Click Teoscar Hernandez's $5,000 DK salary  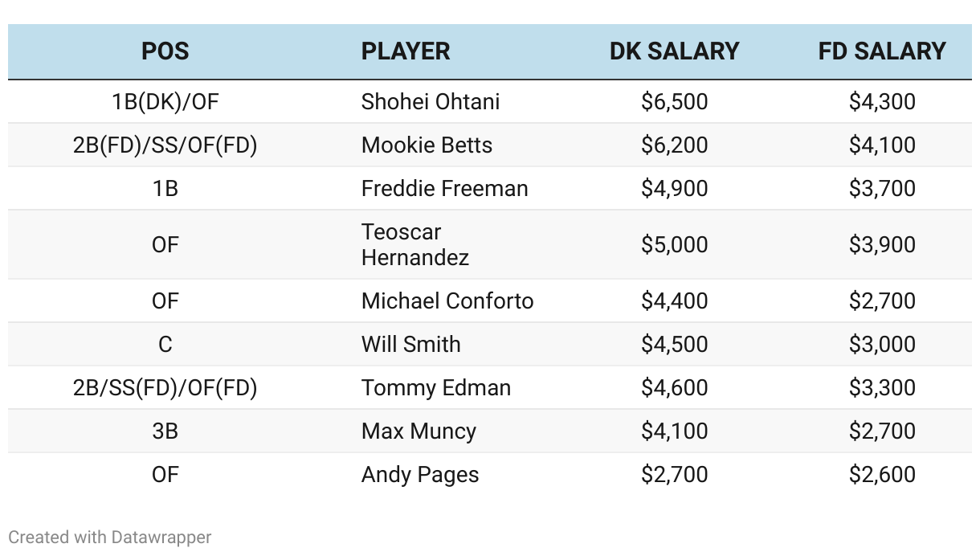pyautogui.click(x=675, y=245)
